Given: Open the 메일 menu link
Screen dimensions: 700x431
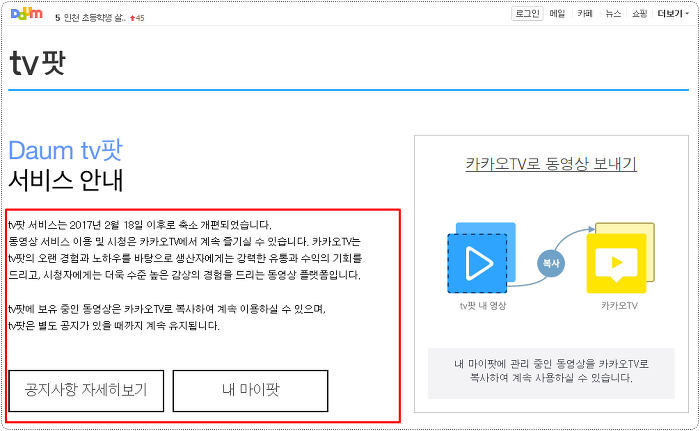Looking at the screenshot, I should coord(557,13).
